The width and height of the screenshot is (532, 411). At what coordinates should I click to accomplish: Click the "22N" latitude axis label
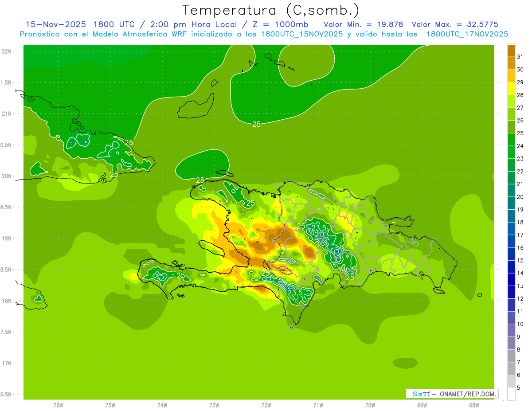pos(8,51)
